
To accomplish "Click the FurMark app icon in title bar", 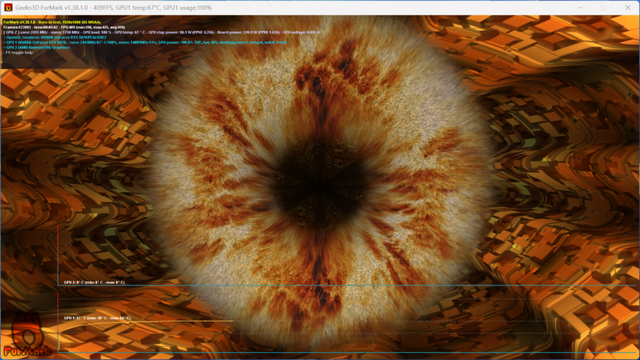I will (x=8, y=7).
